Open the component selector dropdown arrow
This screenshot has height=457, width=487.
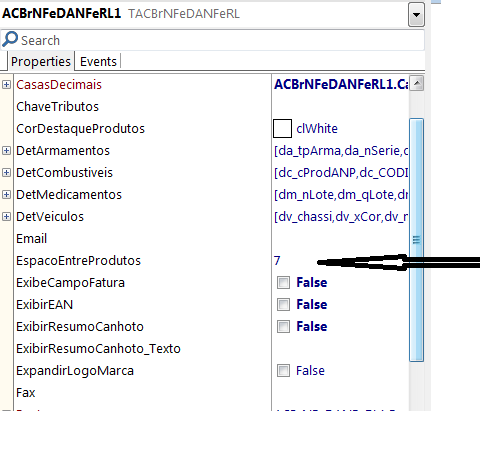pos(416,14)
